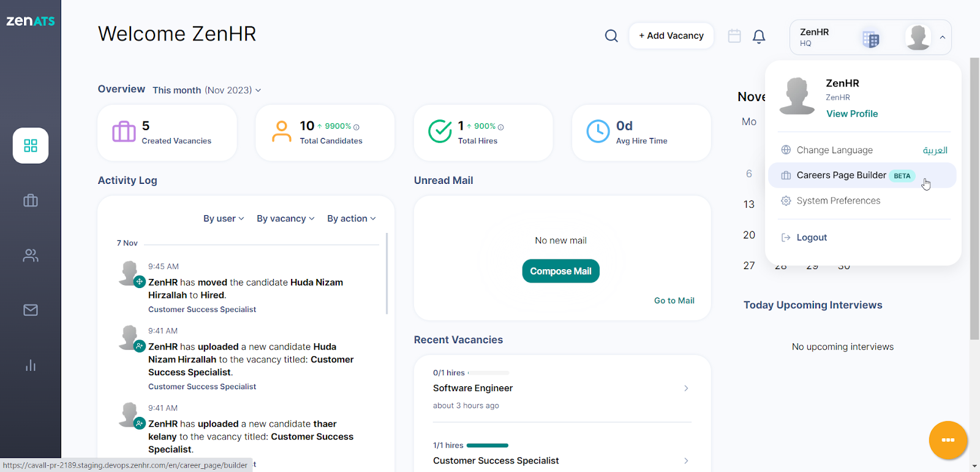Click info icon next to 9900%
This screenshot has width=980, height=472.
pyautogui.click(x=356, y=127)
